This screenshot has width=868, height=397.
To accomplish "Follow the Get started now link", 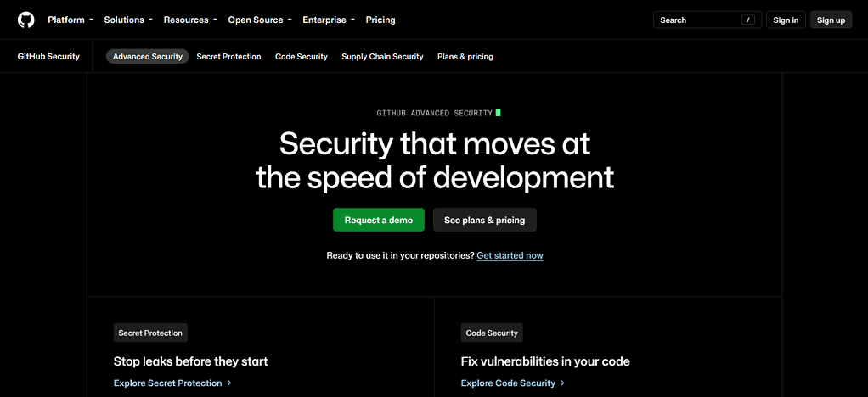I will point(510,255).
